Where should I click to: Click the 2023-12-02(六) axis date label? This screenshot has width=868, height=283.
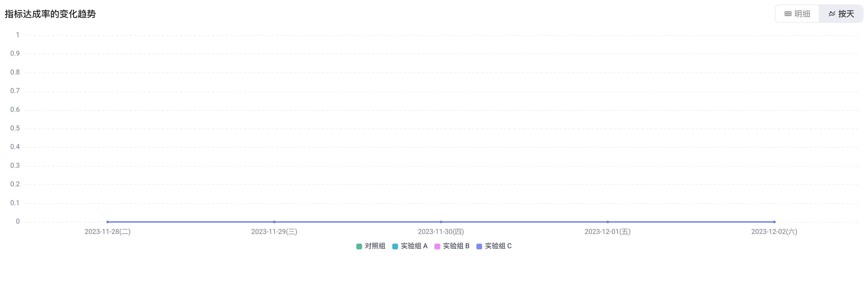(x=774, y=232)
